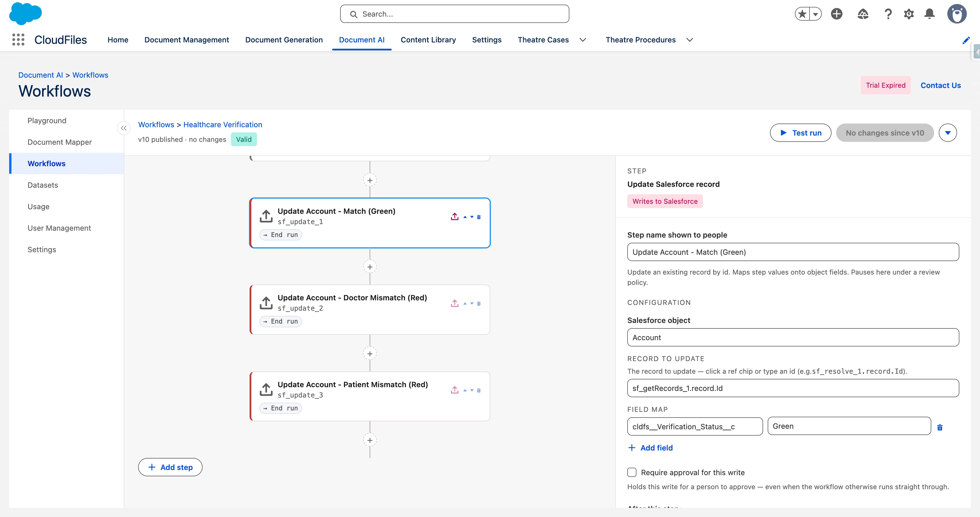Screen dimensions: 980x517
Task: Delete the cldfs__Verification_Status__c field mapping
Action: click(x=940, y=427)
